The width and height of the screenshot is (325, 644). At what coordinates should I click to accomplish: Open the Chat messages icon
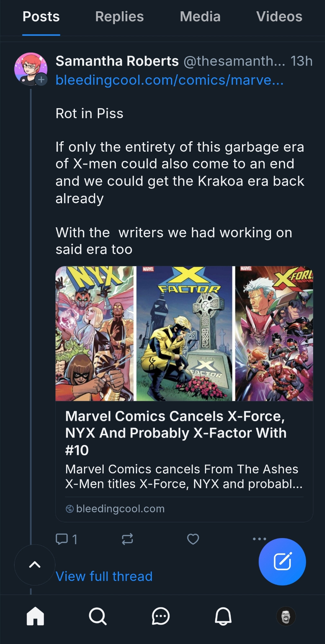[x=160, y=616]
